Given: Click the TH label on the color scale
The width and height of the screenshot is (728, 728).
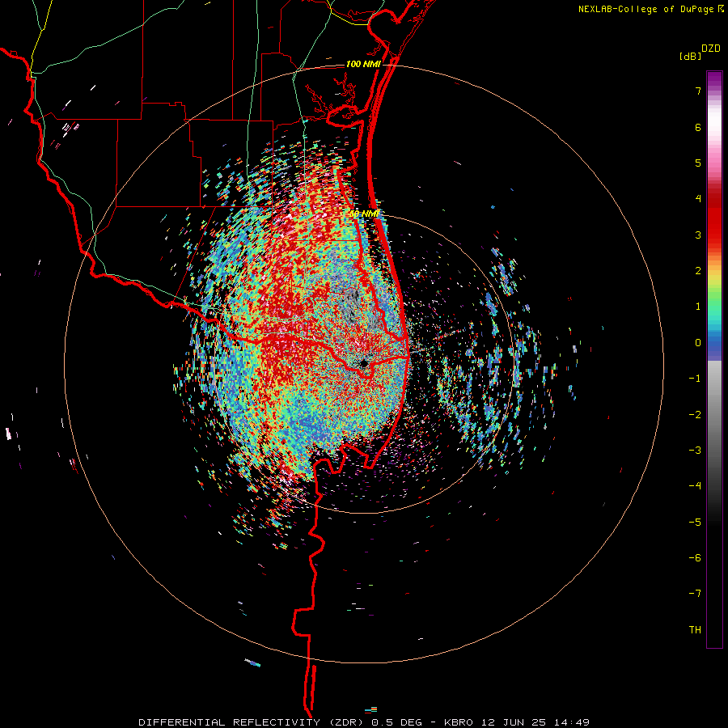Looking at the screenshot, I should 695,629.
